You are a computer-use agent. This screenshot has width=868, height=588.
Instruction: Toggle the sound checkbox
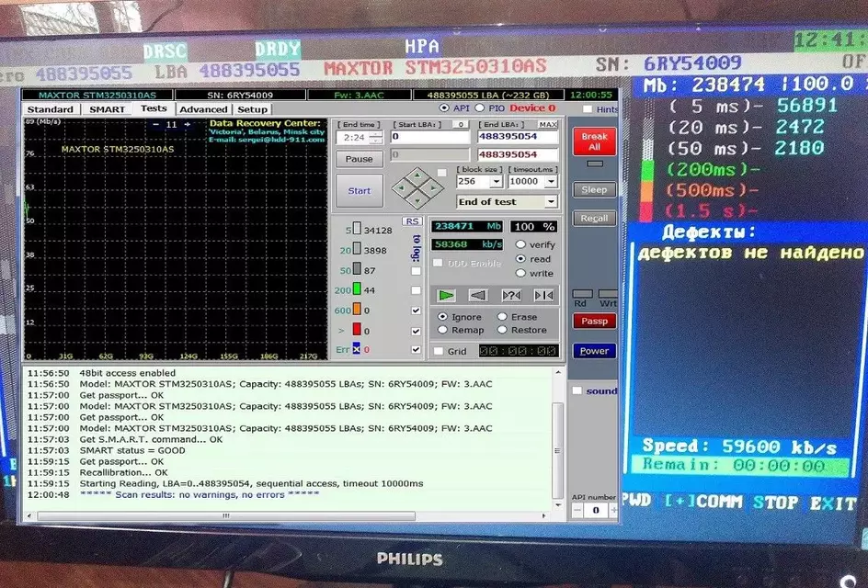(577, 390)
